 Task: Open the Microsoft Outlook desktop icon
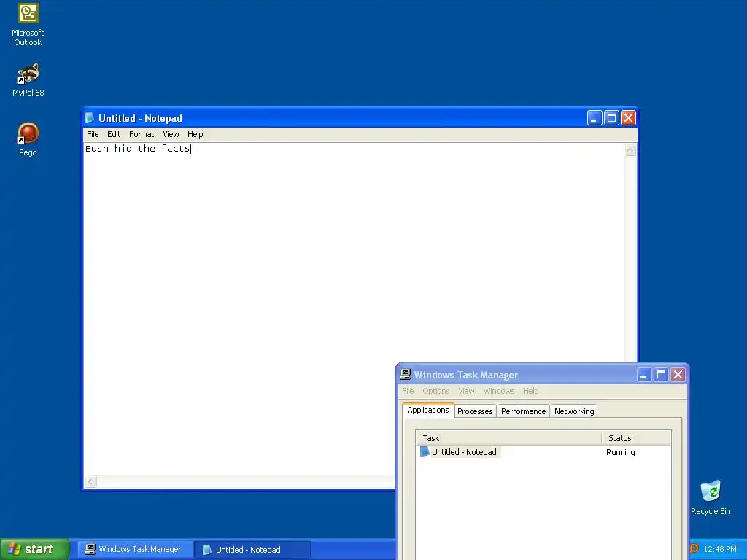(28, 25)
